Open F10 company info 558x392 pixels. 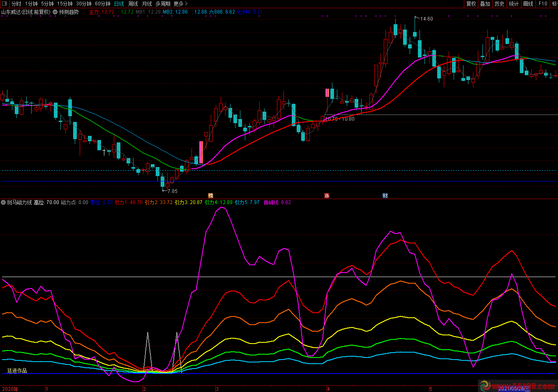[543, 4]
